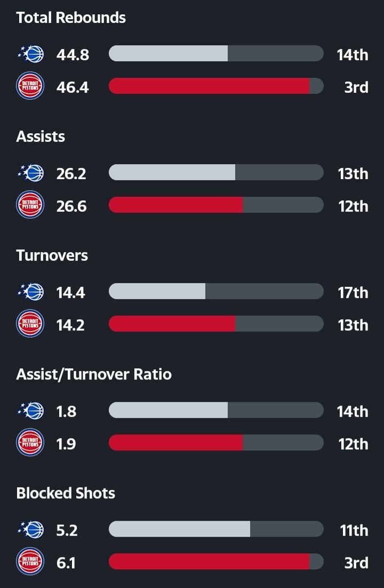Click the Pistons 26.6 assists value
This screenshot has height=588, width=384.
point(71,206)
